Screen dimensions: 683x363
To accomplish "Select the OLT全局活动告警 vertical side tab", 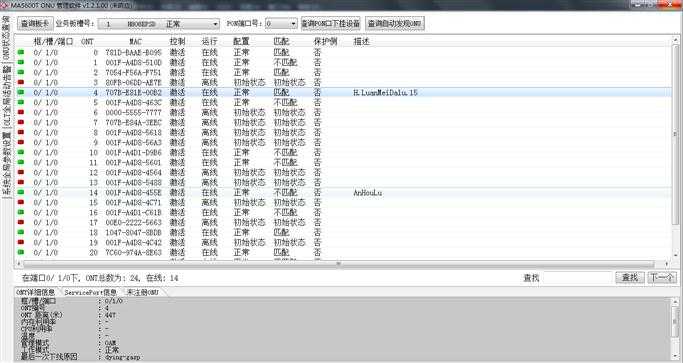I will 6,96.
